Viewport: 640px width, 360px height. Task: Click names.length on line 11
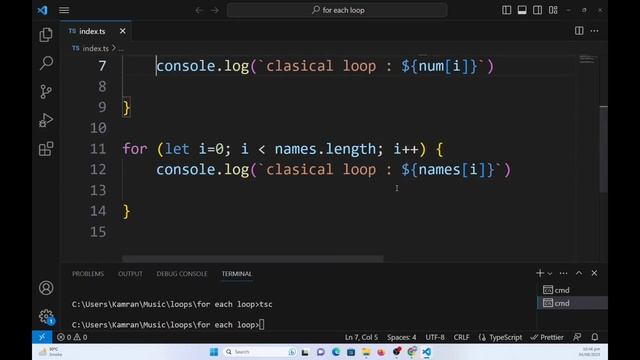(325, 149)
